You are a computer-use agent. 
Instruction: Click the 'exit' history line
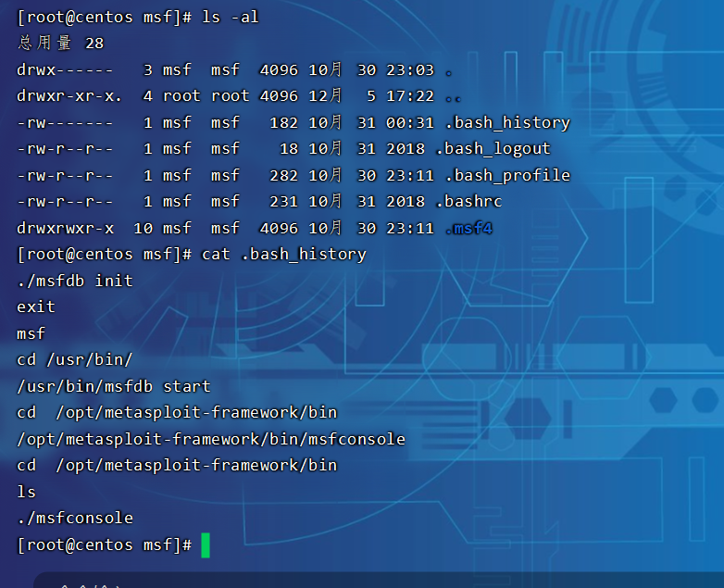pos(36,307)
